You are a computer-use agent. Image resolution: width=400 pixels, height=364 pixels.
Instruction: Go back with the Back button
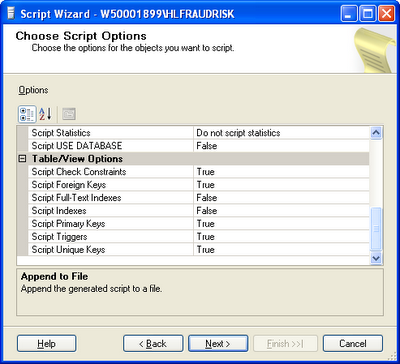click(x=153, y=344)
